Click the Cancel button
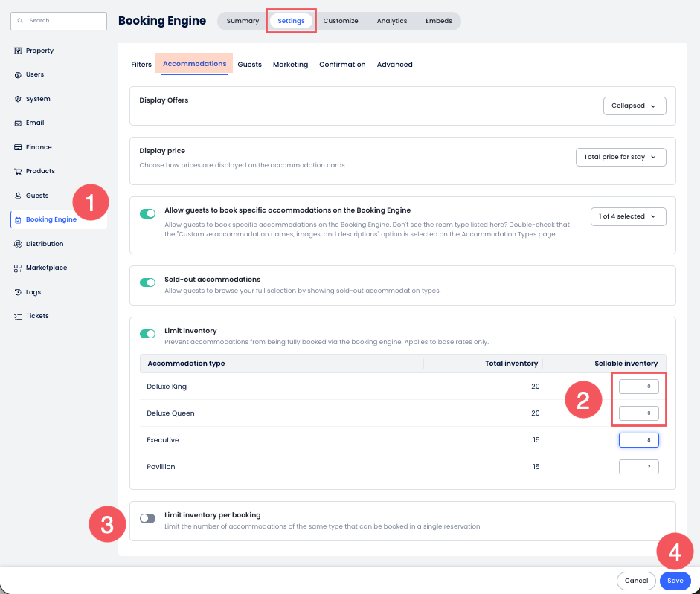 pos(636,581)
